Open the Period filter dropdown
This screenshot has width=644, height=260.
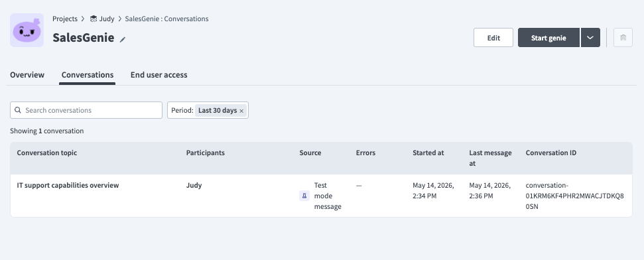point(208,110)
